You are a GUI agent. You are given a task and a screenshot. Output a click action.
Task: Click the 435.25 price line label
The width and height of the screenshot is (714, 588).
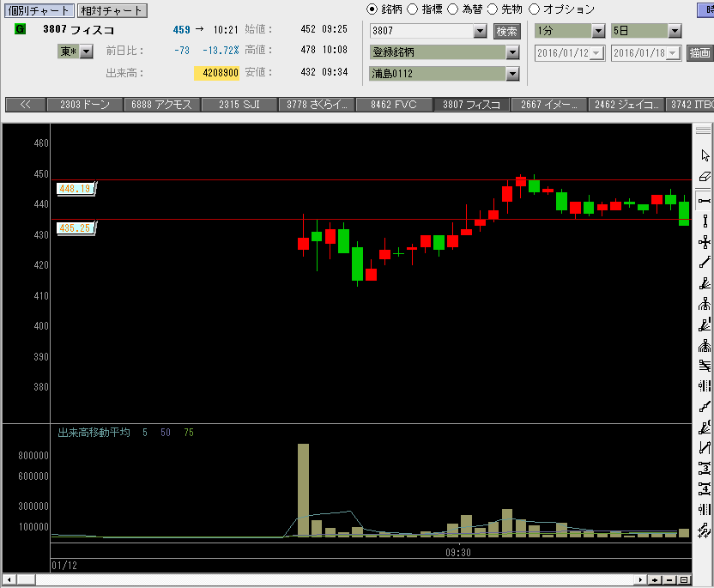point(76,227)
